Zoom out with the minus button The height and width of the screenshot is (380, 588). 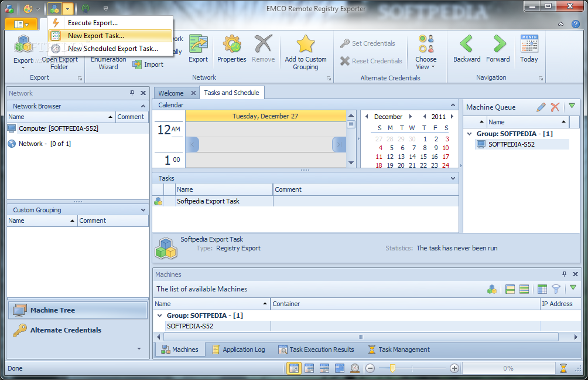[370, 368]
